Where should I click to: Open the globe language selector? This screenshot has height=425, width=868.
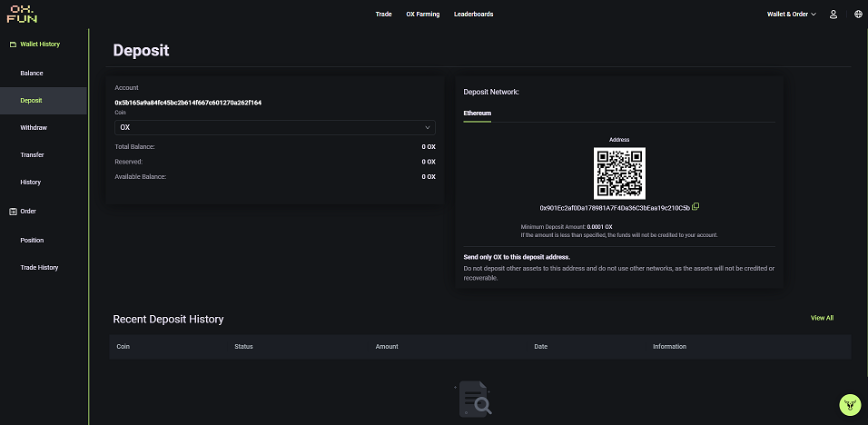click(x=858, y=15)
